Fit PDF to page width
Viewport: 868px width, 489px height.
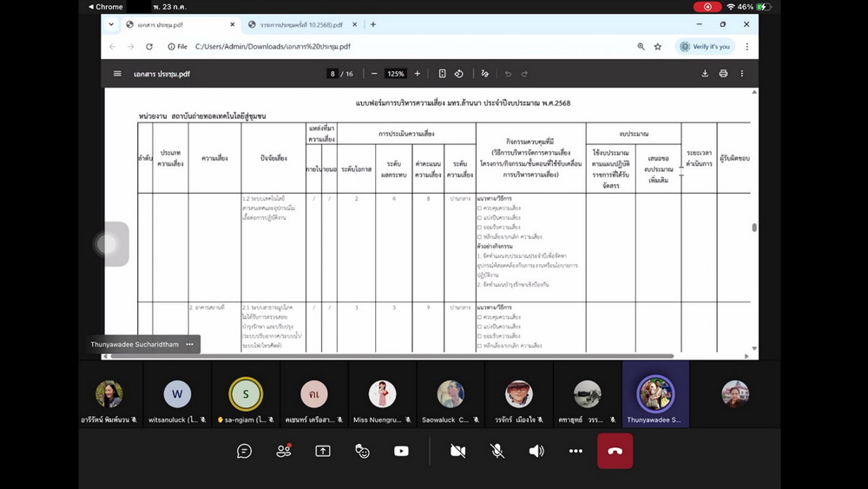[x=443, y=74]
